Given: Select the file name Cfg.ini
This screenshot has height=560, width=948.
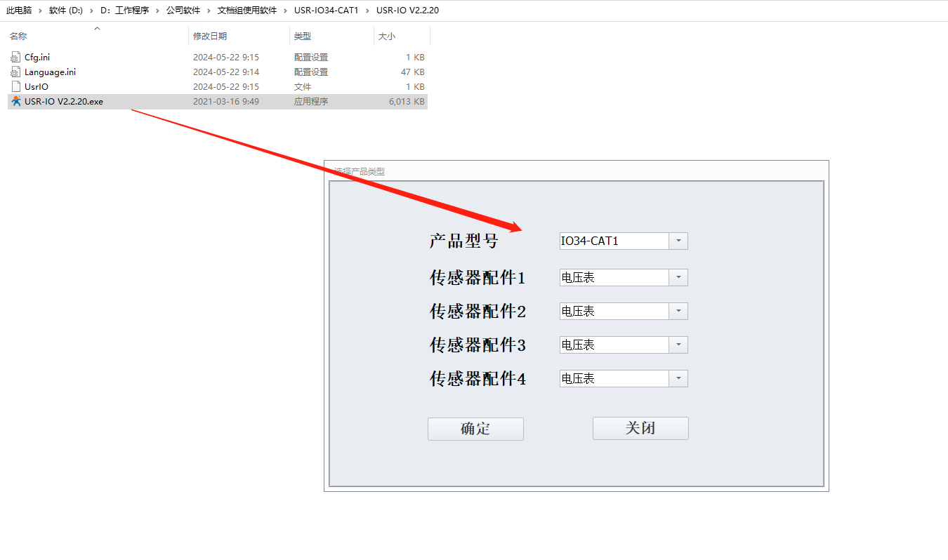Looking at the screenshot, I should pyautogui.click(x=37, y=57).
